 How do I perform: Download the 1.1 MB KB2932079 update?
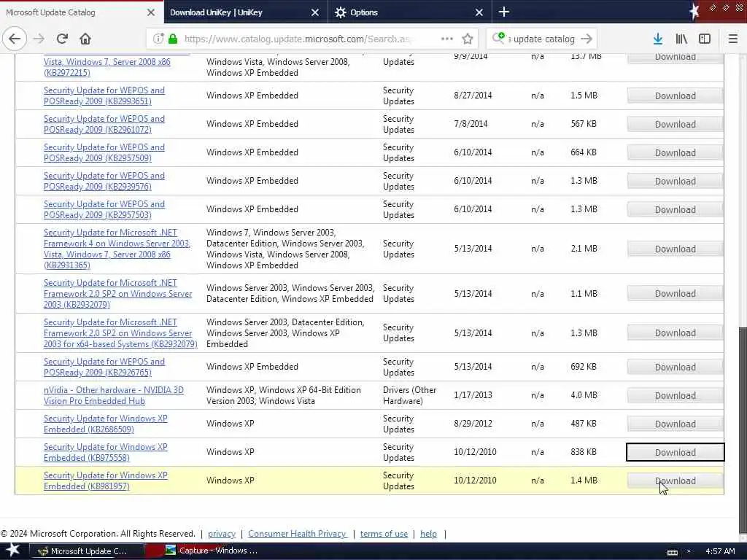(x=675, y=293)
